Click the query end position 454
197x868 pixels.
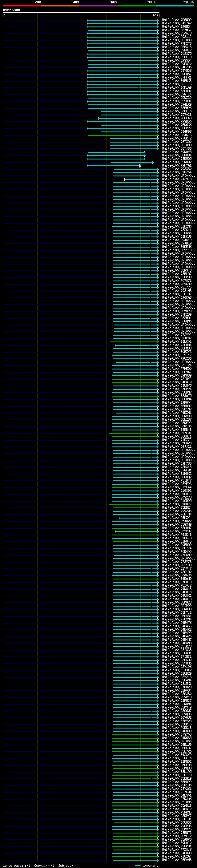155,15
